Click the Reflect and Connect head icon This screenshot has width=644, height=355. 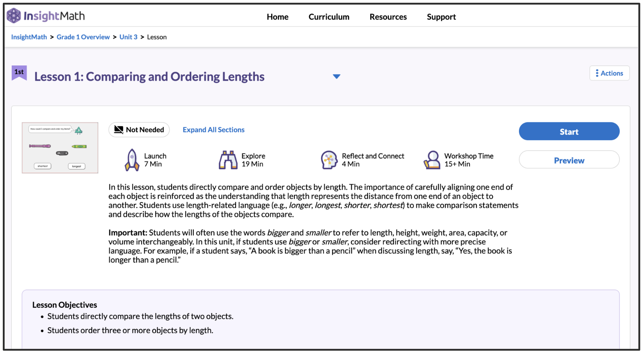(329, 160)
